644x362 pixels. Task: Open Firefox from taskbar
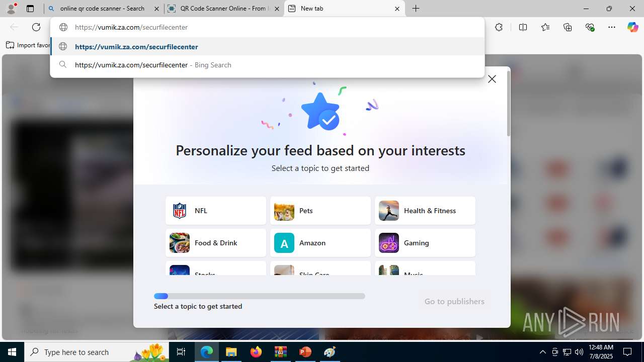(256, 352)
